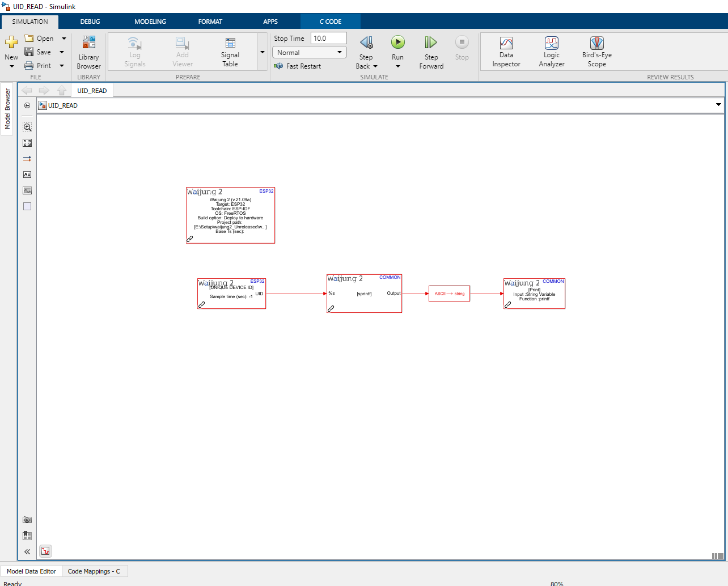Image resolution: width=728 pixels, height=586 pixels.
Task: Open the Model Browser side panel
Action: (x=7, y=109)
